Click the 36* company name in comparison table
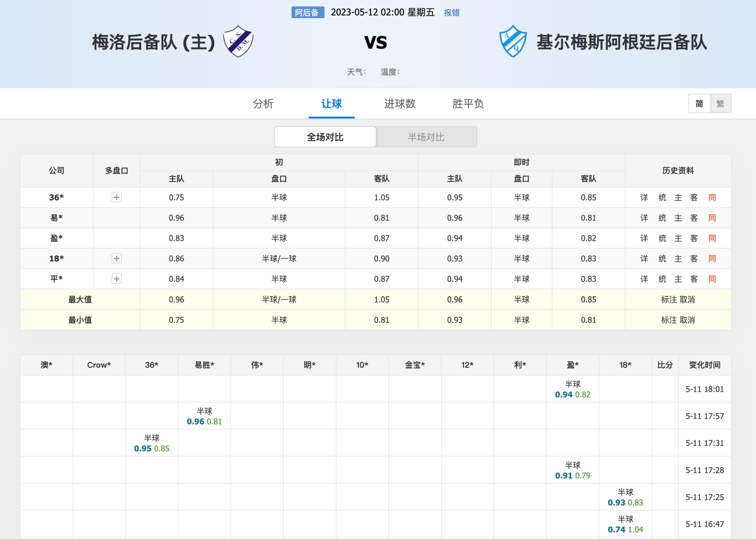Image resolution: width=756 pixels, height=539 pixels. 56,197
